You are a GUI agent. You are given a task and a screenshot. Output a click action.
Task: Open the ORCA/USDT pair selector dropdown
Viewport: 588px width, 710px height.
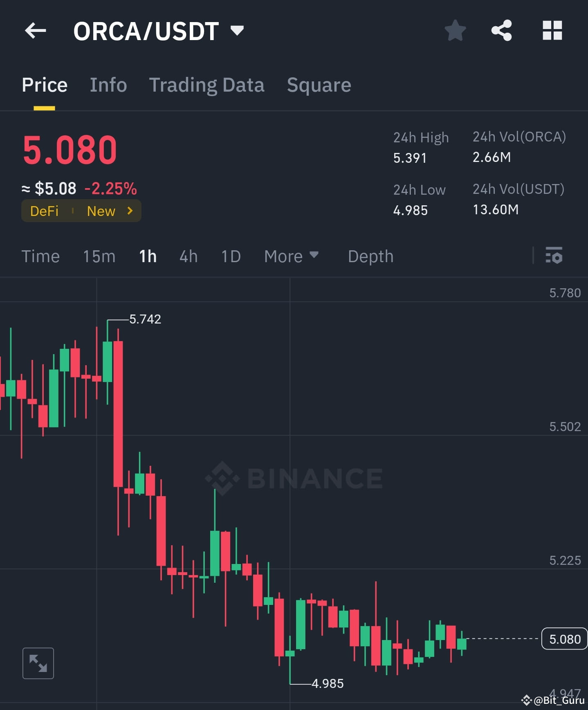click(236, 29)
